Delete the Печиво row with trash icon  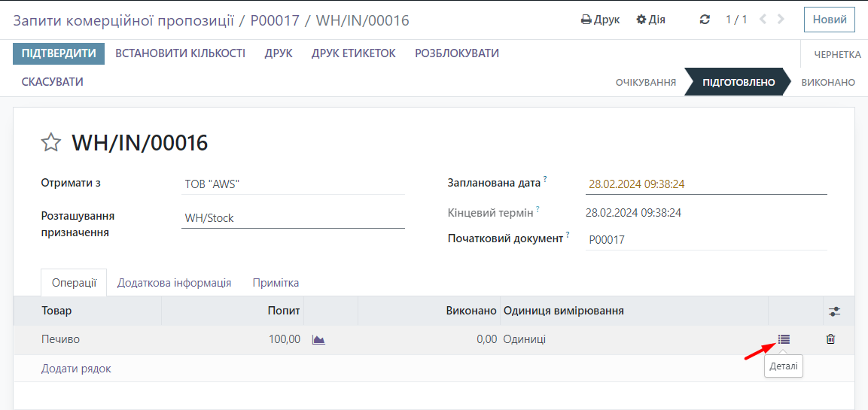tap(830, 339)
